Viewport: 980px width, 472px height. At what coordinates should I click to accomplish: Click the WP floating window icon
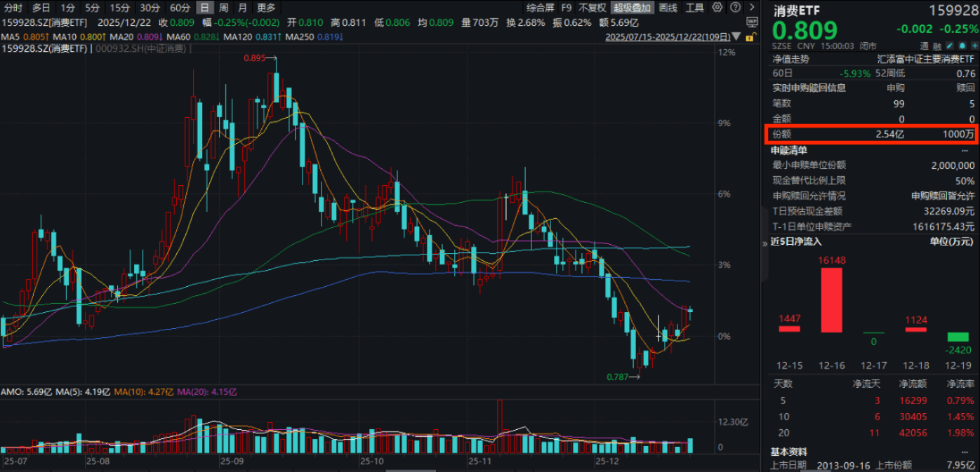point(753,22)
